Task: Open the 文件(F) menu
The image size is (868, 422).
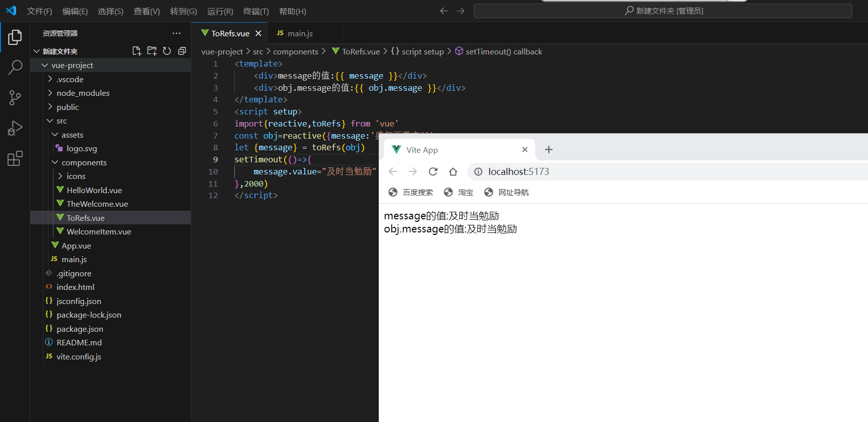Action: (39, 11)
